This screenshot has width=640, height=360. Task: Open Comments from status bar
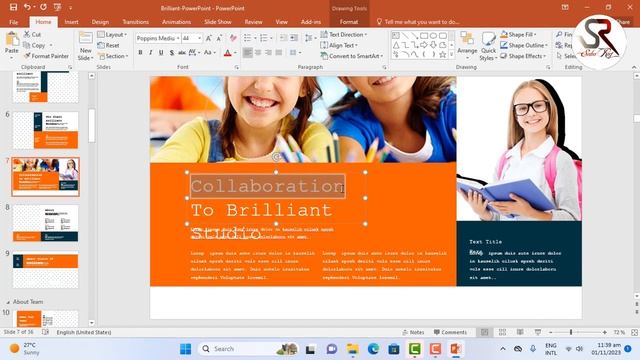click(451, 332)
